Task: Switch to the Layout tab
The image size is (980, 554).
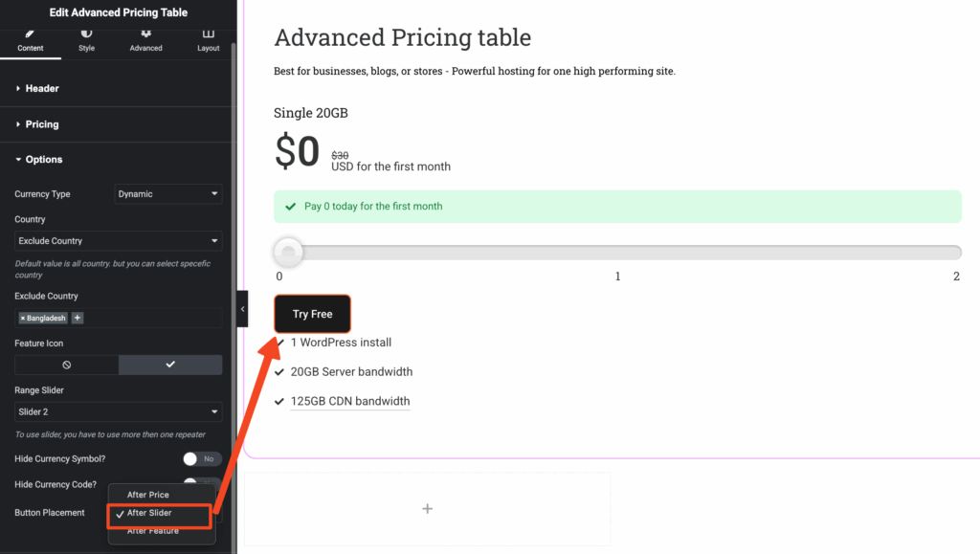Action: click(x=208, y=39)
